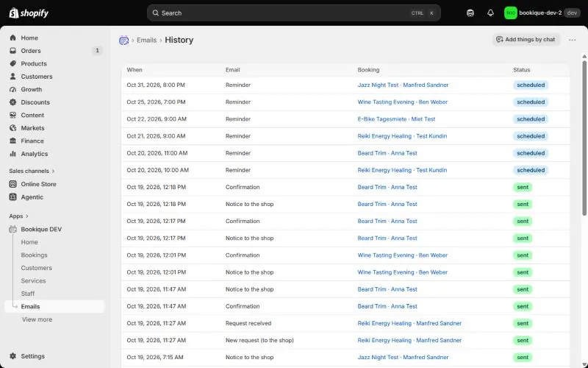The width and height of the screenshot is (588, 368).
Task: Click "Request received" email cell
Action: pos(248,323)
